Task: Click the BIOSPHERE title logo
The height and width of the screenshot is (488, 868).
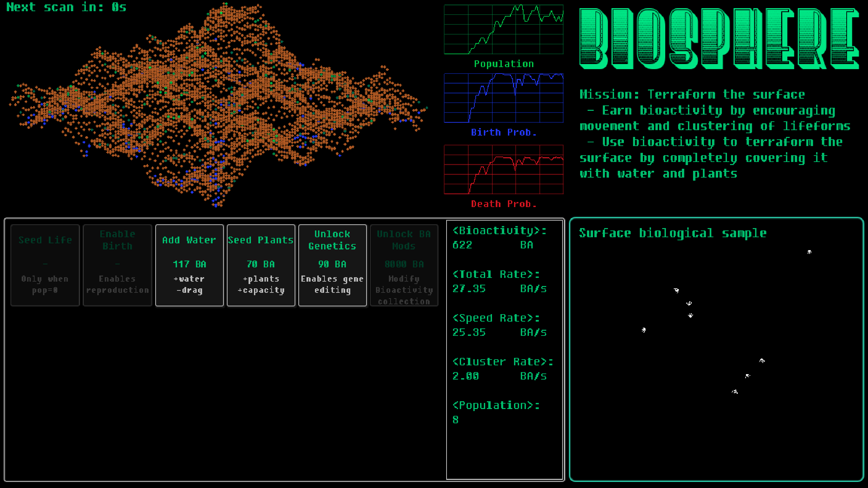Action: [x=719, y=39]
